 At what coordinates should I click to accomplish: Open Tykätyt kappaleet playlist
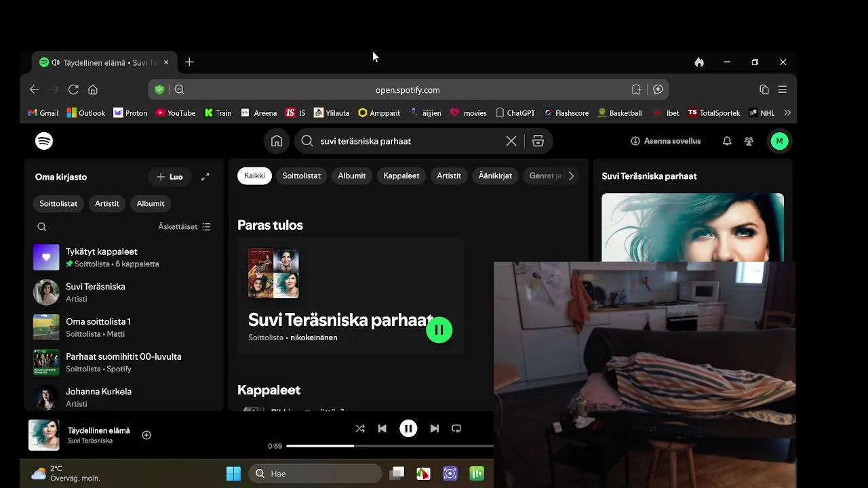[x=124, y=258]
